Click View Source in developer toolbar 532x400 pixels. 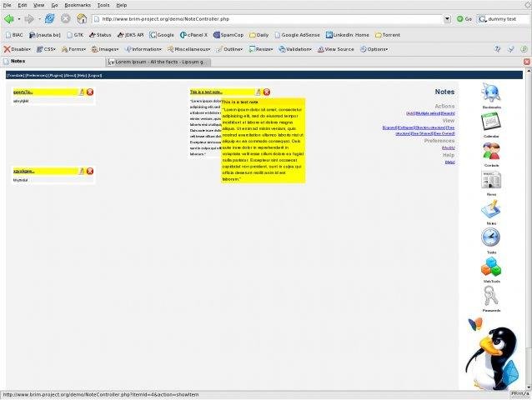[335, 49]
